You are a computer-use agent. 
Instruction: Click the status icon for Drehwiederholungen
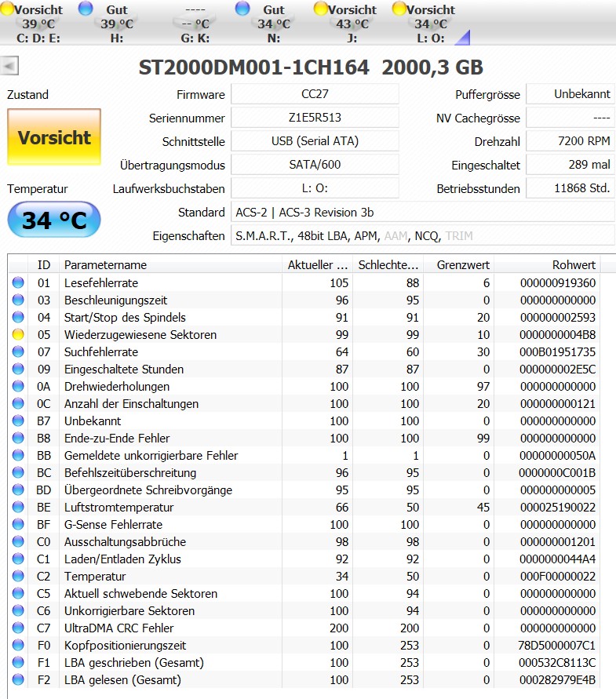18,386
